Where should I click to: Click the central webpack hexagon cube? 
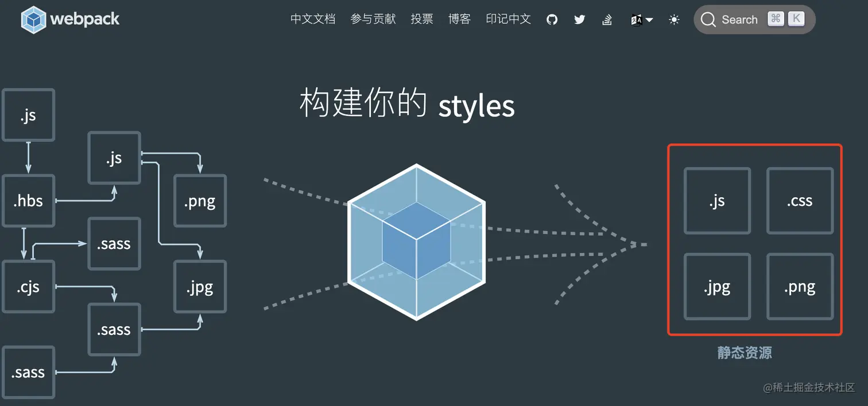417,242
